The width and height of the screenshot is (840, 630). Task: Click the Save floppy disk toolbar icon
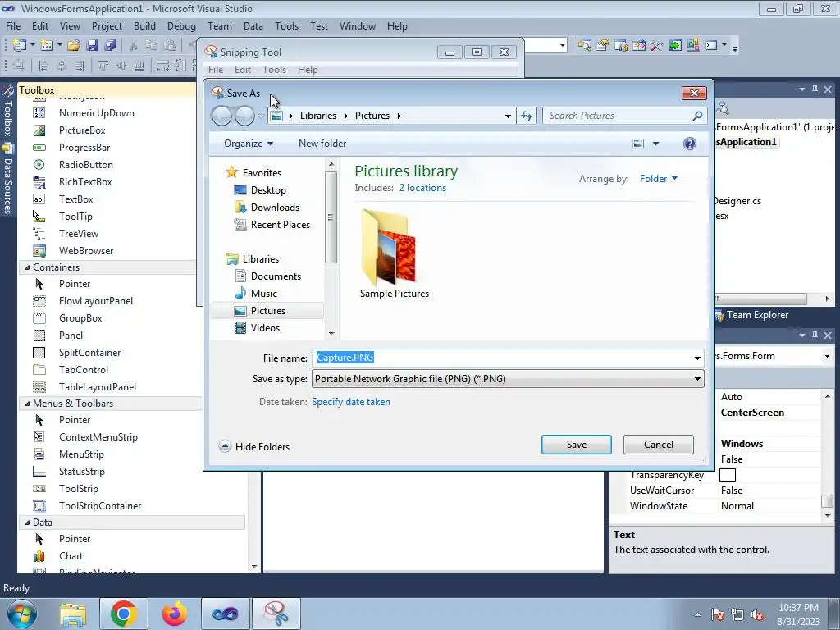pos(92,46)
